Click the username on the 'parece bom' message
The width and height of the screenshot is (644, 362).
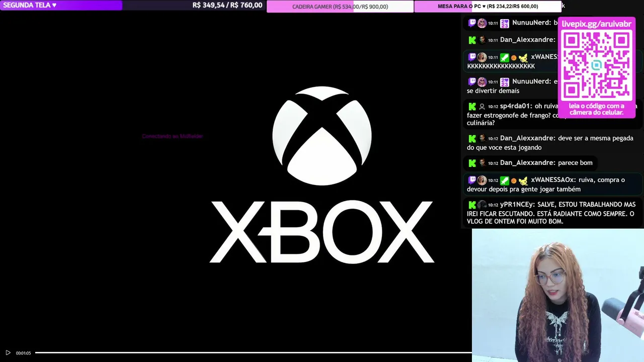[x=528, y=163]
